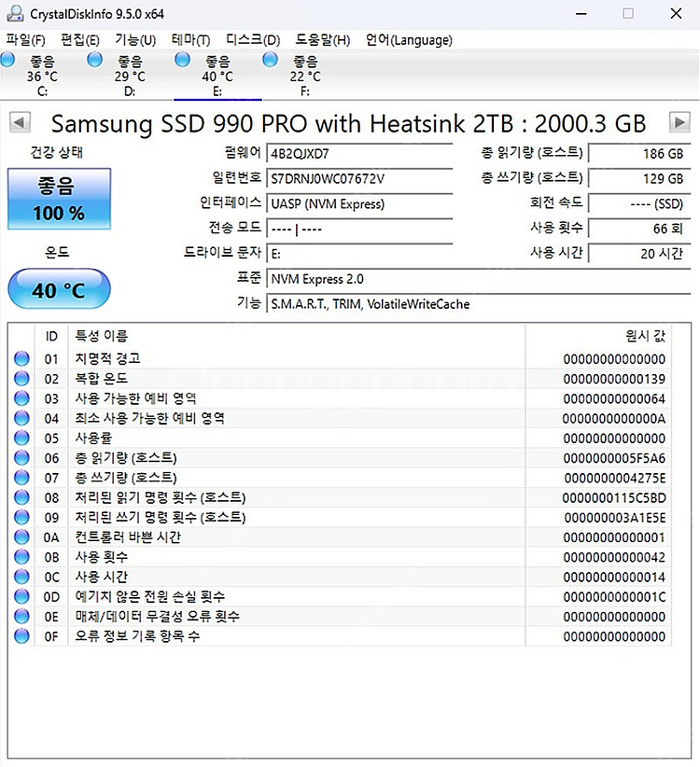700x767 pixels.
Task: Select the raw value 0000000000001C
Action: (614, 597)
